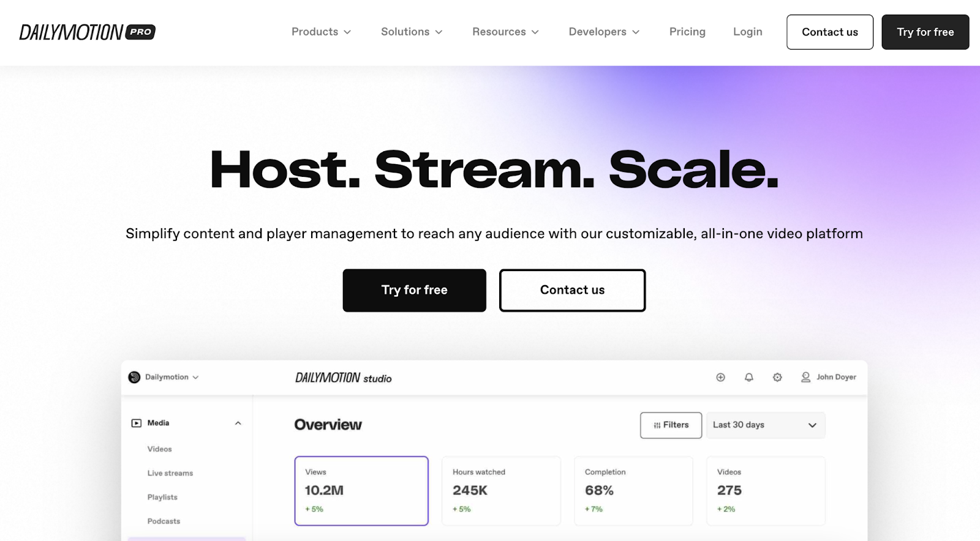Go to the Pricing page
Screen dimensions: 980x541
click(687, 32)
